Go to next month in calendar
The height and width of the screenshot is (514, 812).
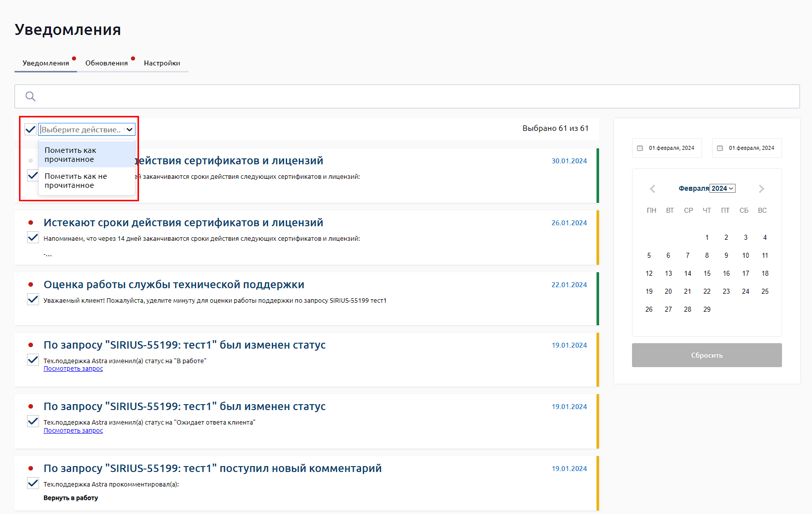[x=761, y=189]
